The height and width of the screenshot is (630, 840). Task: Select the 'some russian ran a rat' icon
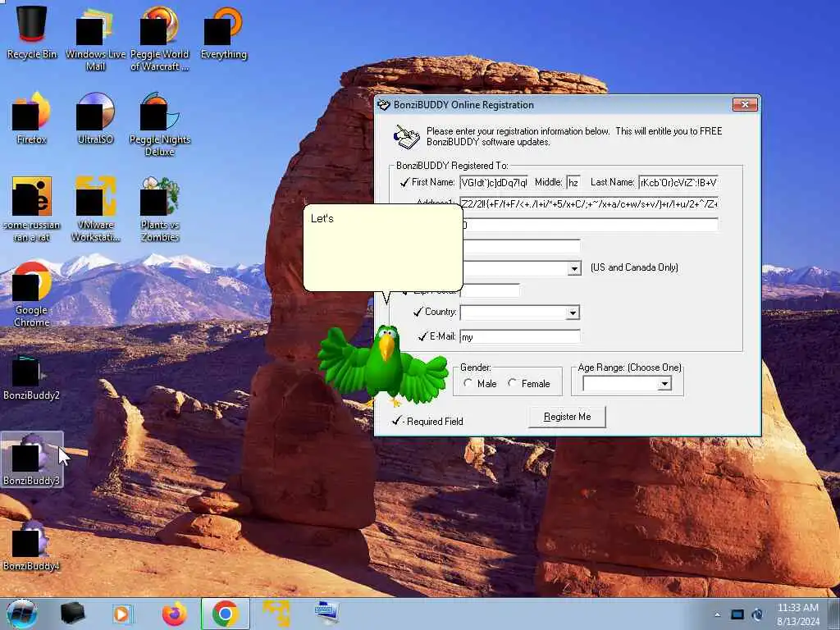coord(32,209)
